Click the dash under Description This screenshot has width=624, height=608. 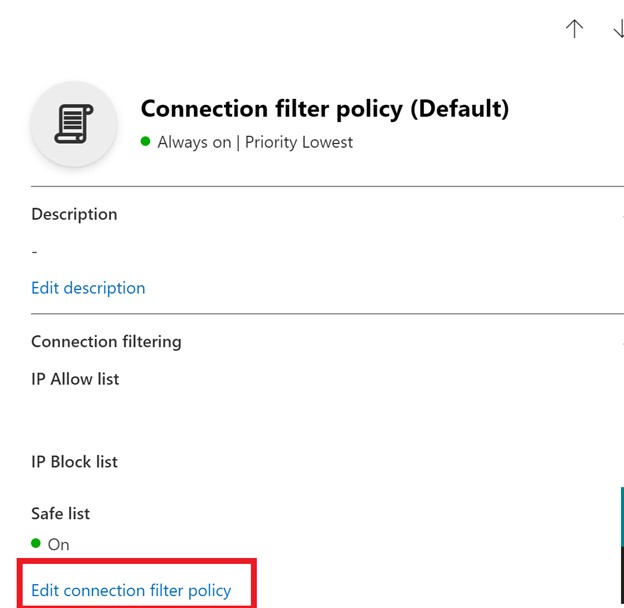pyautogui.click(x=34, y=252)
